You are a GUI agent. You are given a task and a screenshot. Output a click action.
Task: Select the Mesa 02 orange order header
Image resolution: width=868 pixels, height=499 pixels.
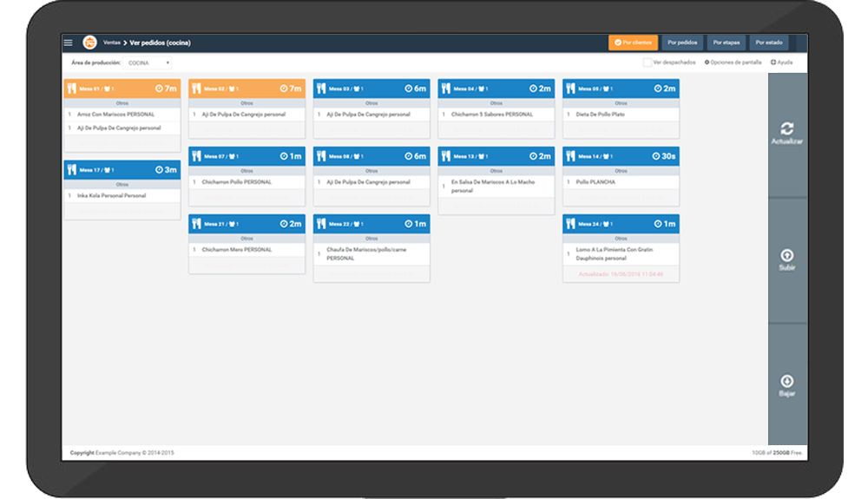pos(247,89)
